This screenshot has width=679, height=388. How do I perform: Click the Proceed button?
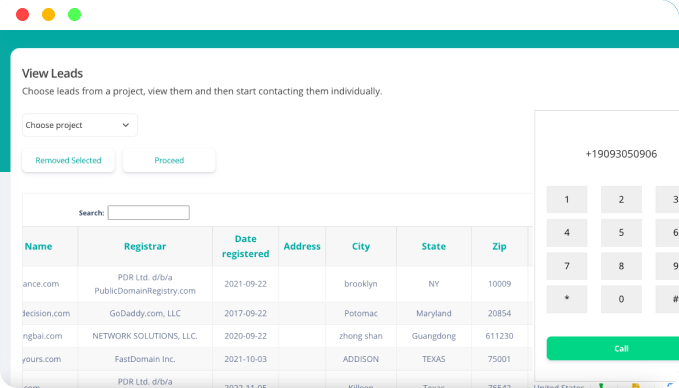coord(169,160)
